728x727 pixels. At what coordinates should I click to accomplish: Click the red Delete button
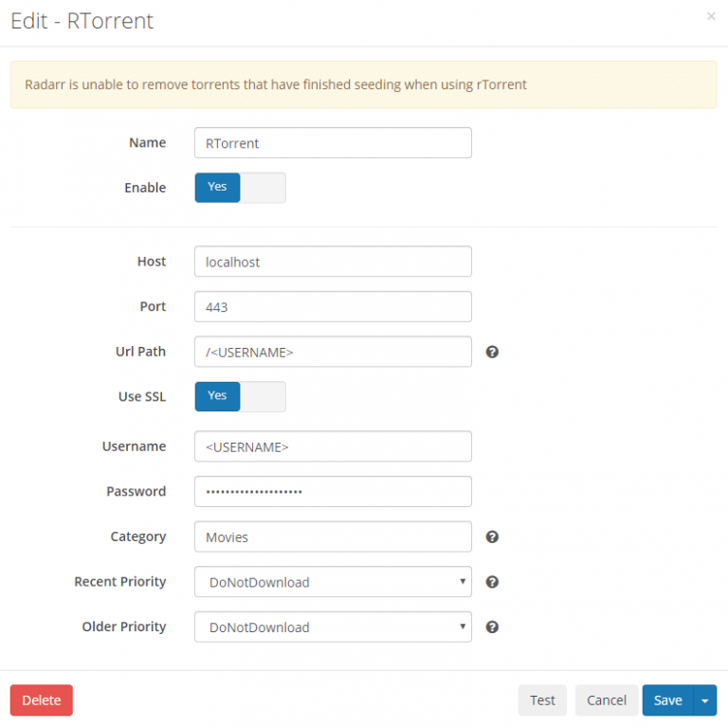(42, 700)
